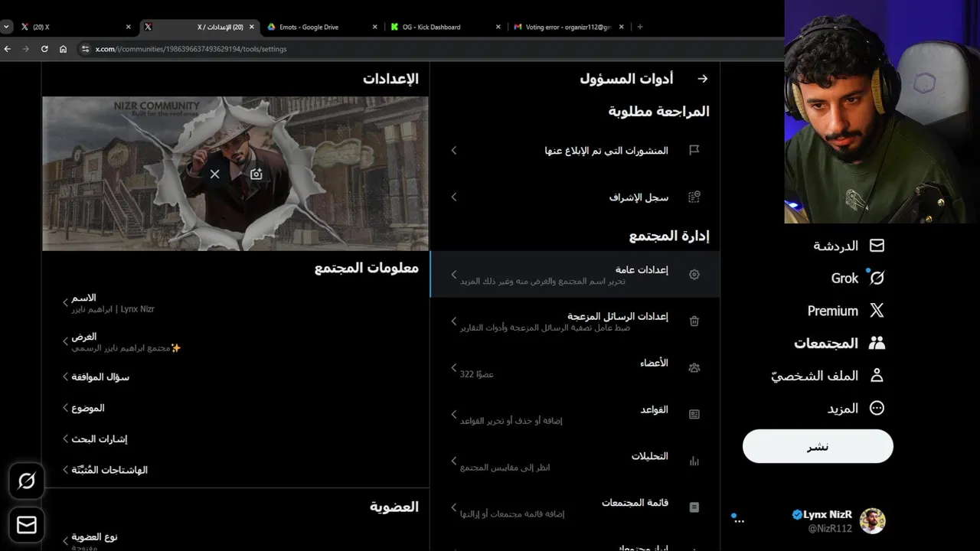This screenshot has height=551, width=980.
Task: Open chevron for المنشورات التي تم الإبلاغ عنها
Action: 454,151
